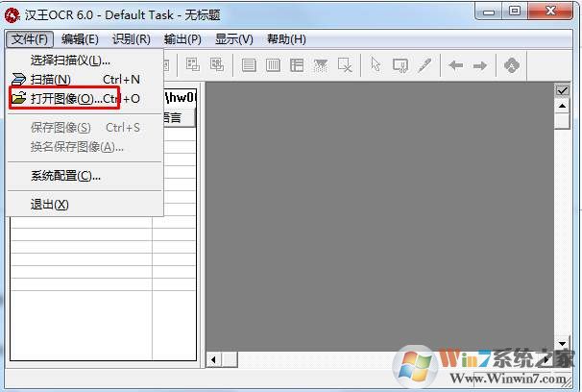Click the dotted image region toolbar icon

tap(321, 65)
